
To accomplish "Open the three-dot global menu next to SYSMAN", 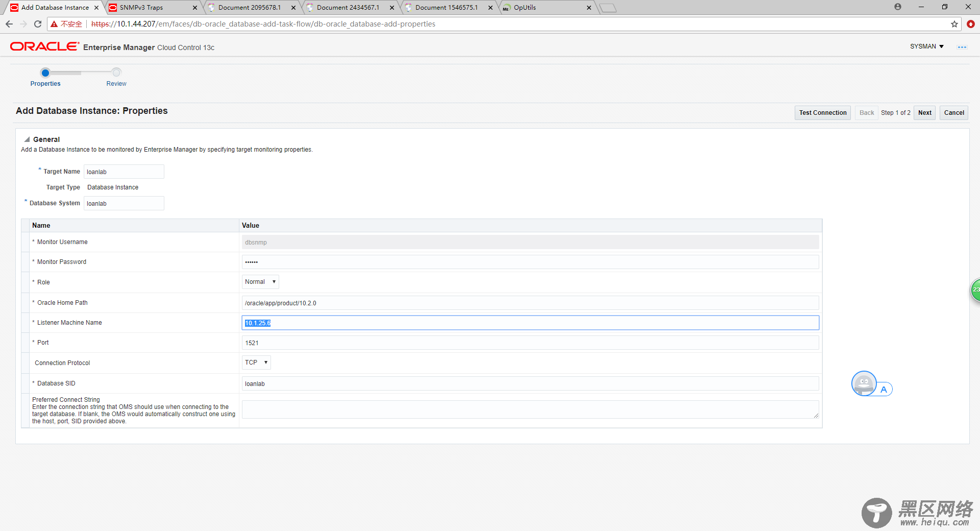I will (x=962, y=47).
